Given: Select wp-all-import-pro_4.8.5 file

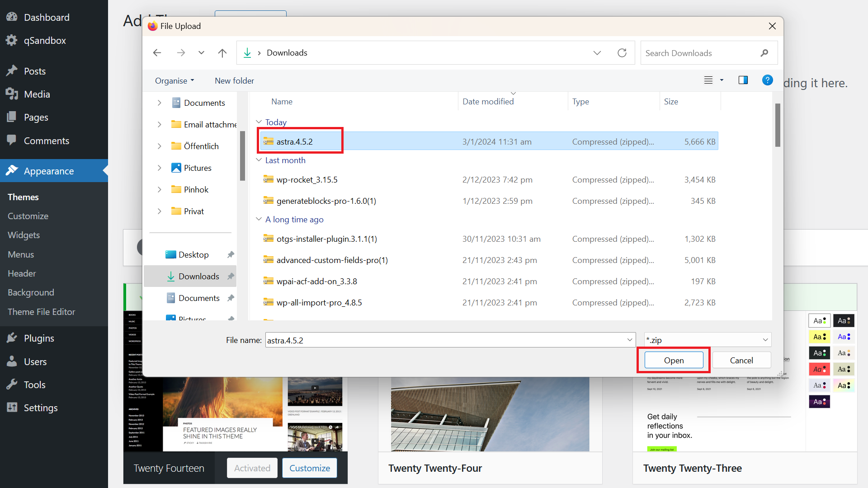Looking at the screenshot, I should point(489,302).
